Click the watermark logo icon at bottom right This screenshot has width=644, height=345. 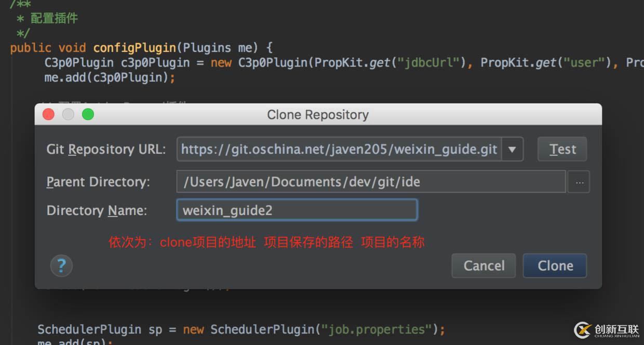tap(582, 330)
